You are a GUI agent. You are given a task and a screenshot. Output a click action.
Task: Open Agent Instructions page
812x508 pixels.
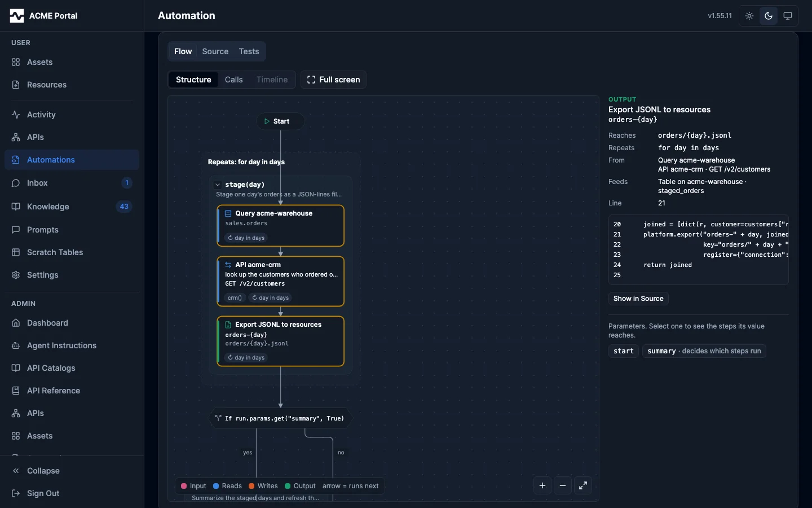pyautogui.click(x=72, y=345)
